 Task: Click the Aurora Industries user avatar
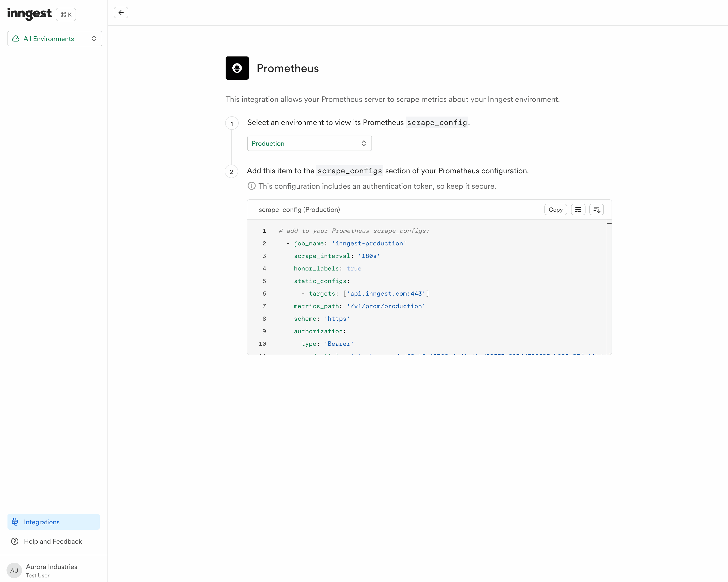[x=14, y=570]
